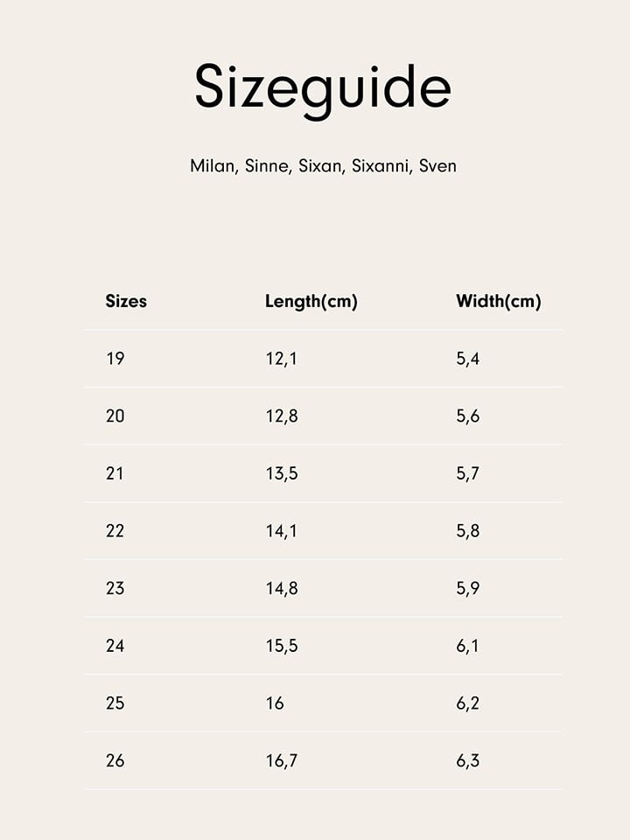630x840 pixels.
Task: Click the width value 5,7
Action: pyautogui.click(x=467, y=473)
